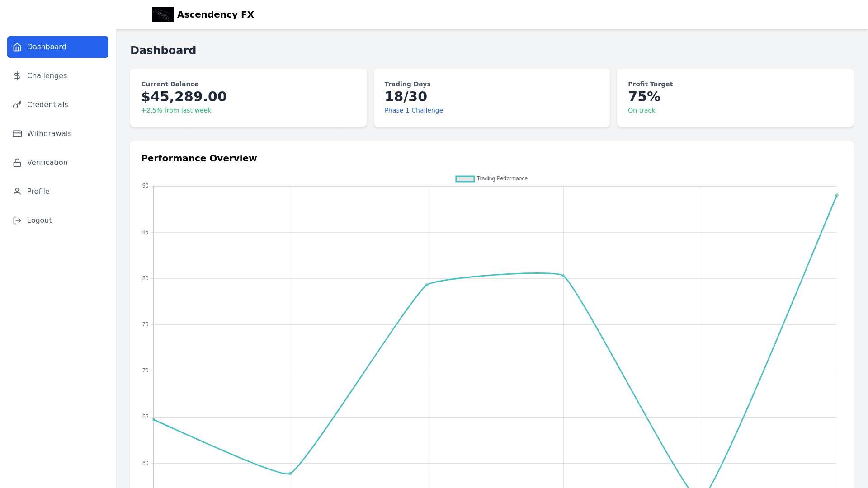Select Credentials in the sidebar
This screenshot has height=488, width=868.
tap(47, 105)
